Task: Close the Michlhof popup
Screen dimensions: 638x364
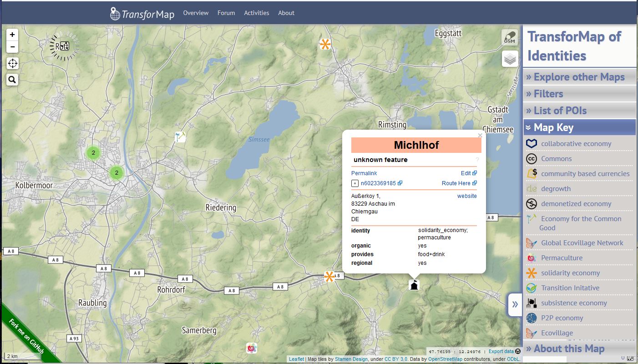Action: point(480,135)
